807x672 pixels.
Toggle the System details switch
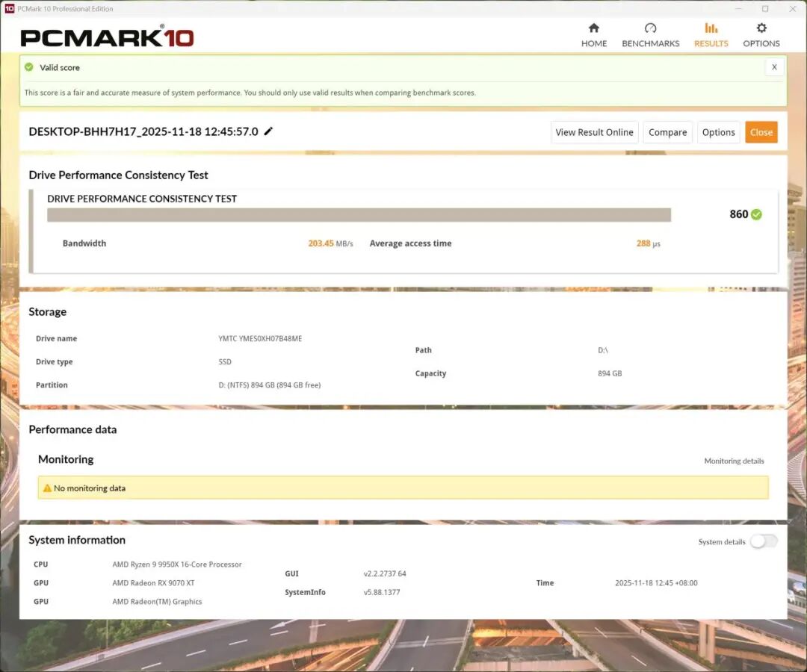[x=763, y=541]
